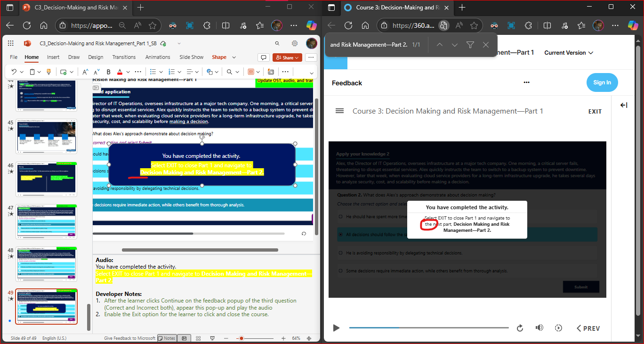Click the course progress seek bar
The width and height of the screenshot is (644, 344).
(x=429, y=328)
